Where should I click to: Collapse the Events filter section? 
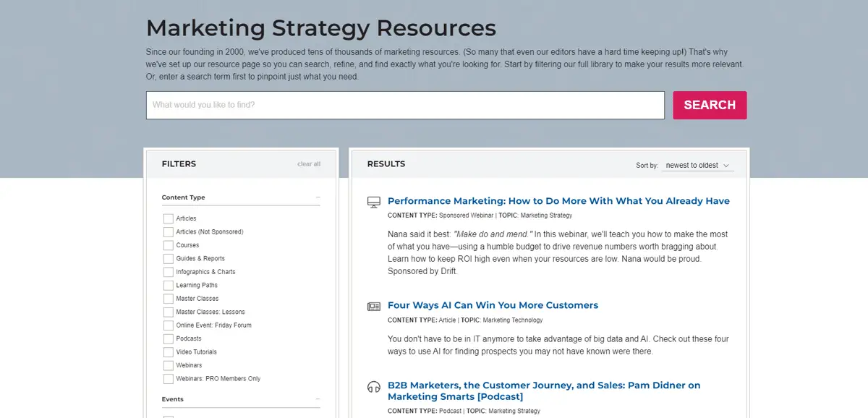(318, 399)
